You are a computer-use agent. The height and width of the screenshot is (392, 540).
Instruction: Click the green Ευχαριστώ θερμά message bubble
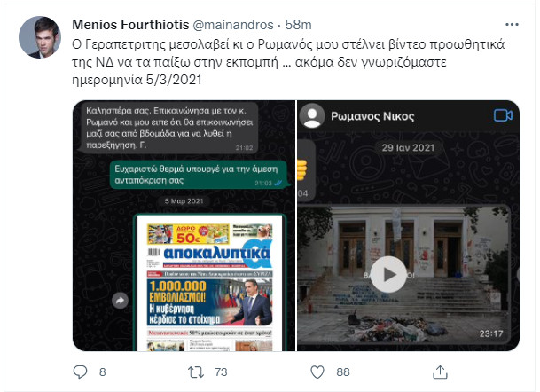point(199,175)
